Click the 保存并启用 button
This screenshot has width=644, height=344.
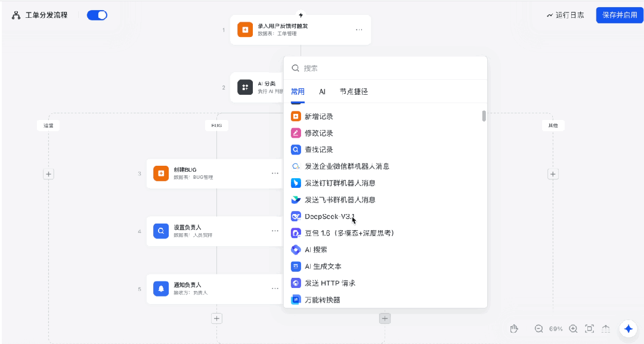point(620,15)
